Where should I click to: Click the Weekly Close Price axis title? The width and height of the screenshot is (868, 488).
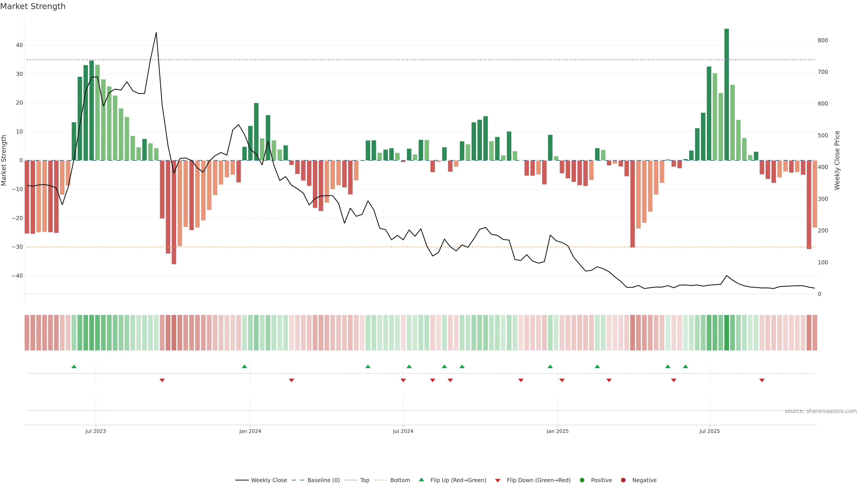[837, 160]
